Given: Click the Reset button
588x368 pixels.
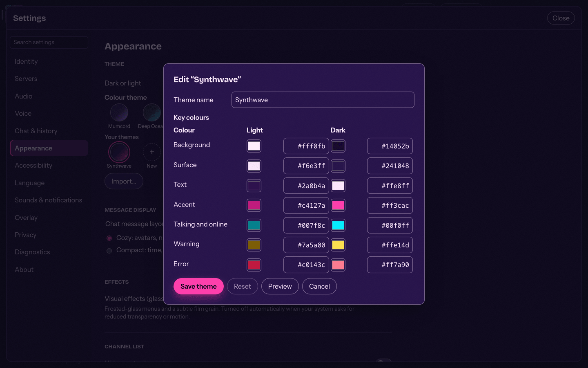Looking at the screenshot, I should tap(243, 286).
